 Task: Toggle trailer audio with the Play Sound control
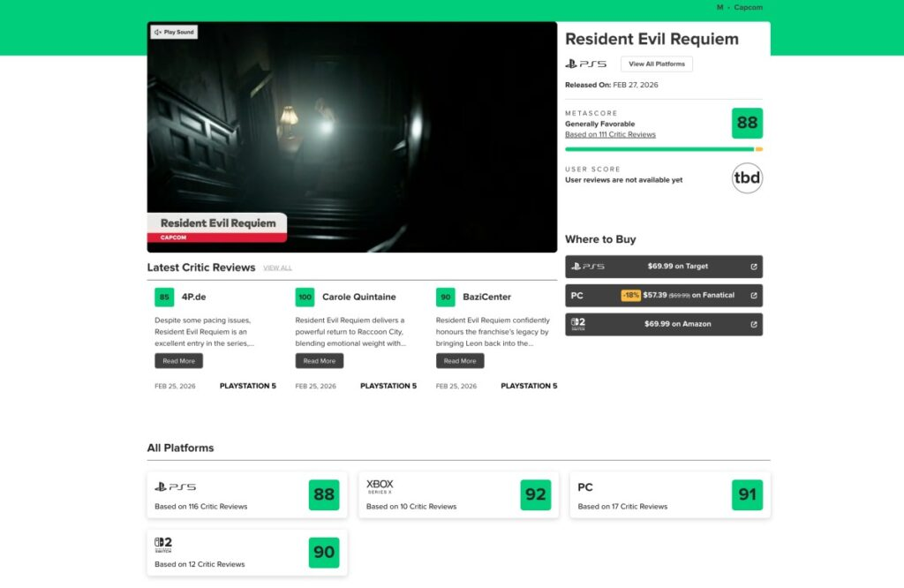tap(174, 32)
